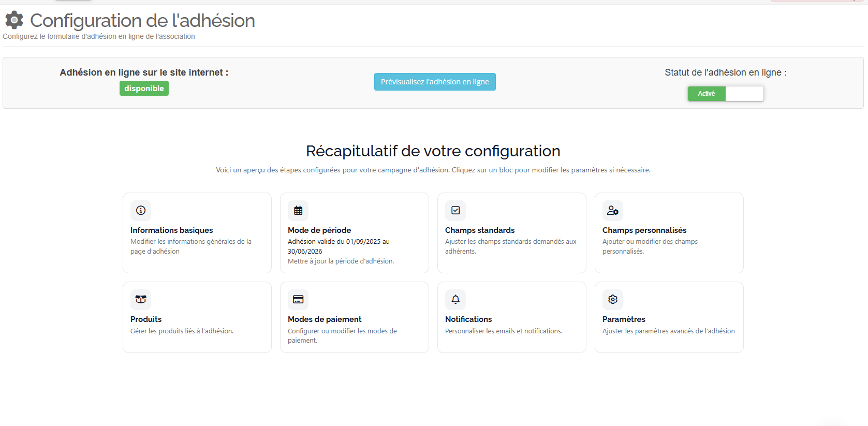
Task: Click the user-gear icon for Champs personnalisés
Action: pos(613,210)
